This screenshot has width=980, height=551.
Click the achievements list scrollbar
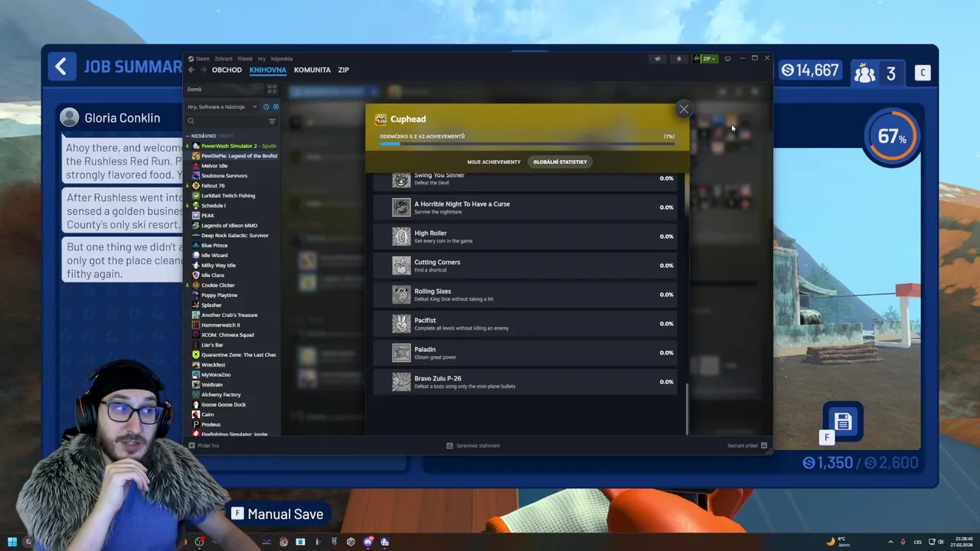coord(687,409)
